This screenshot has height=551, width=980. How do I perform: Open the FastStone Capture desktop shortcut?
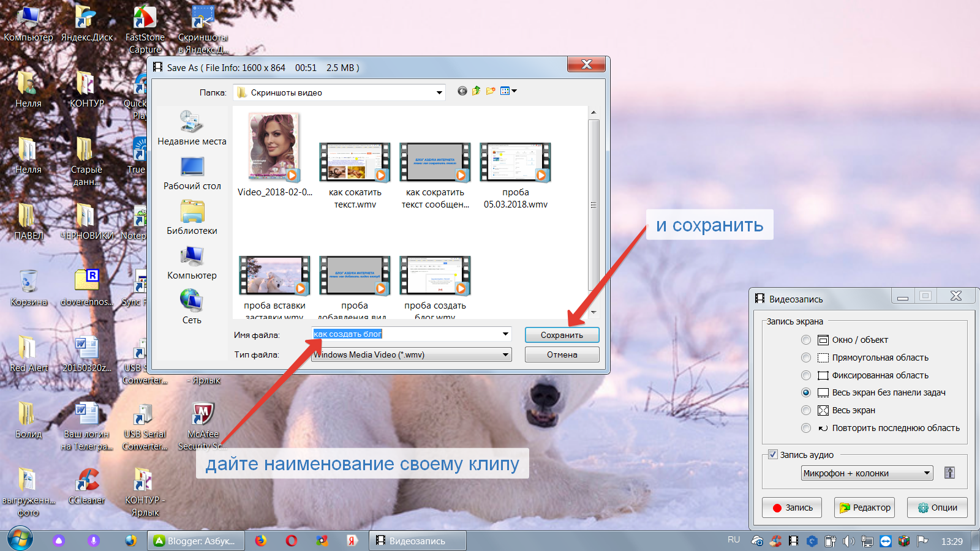pyautogui.click(x=145, y=29)
